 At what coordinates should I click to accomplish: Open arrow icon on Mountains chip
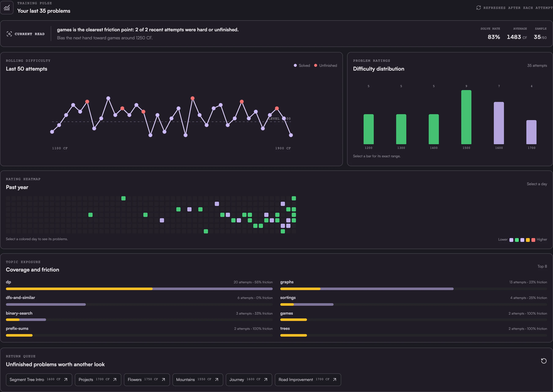coord(217,380)
